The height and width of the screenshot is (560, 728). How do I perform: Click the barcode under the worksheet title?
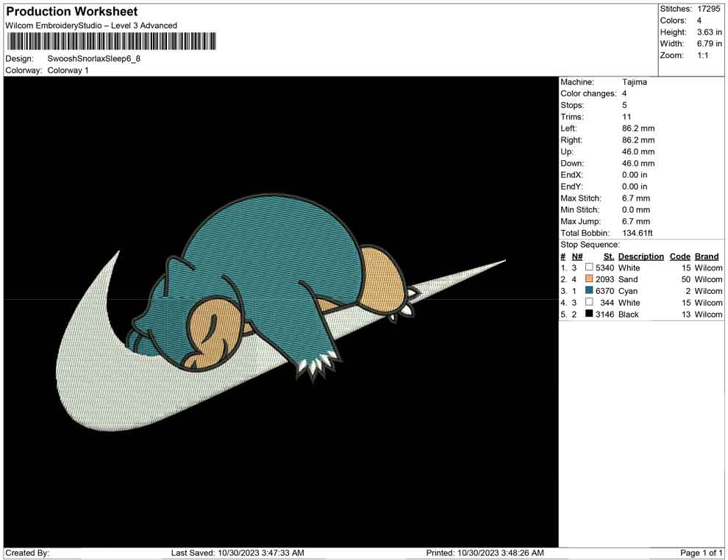point(111,41)
